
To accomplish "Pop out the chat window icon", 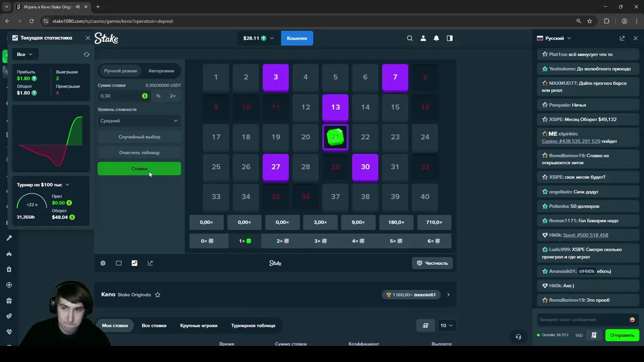I will (622, 38).
